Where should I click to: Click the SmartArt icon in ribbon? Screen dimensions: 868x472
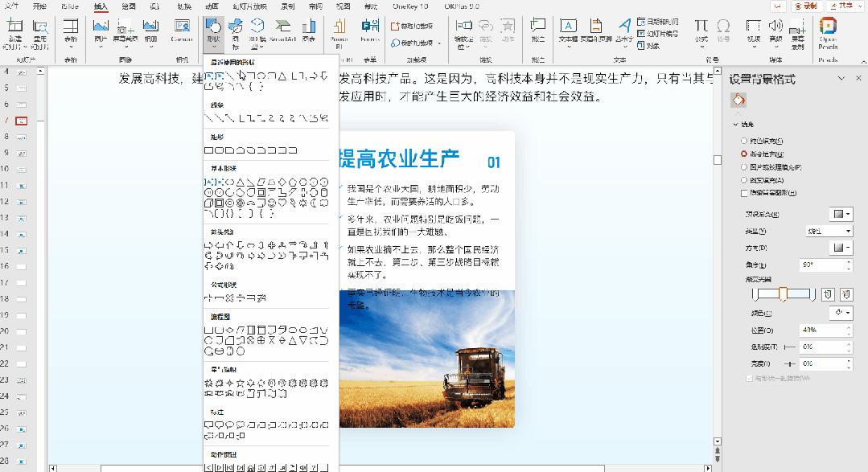(x=282, y=31)
